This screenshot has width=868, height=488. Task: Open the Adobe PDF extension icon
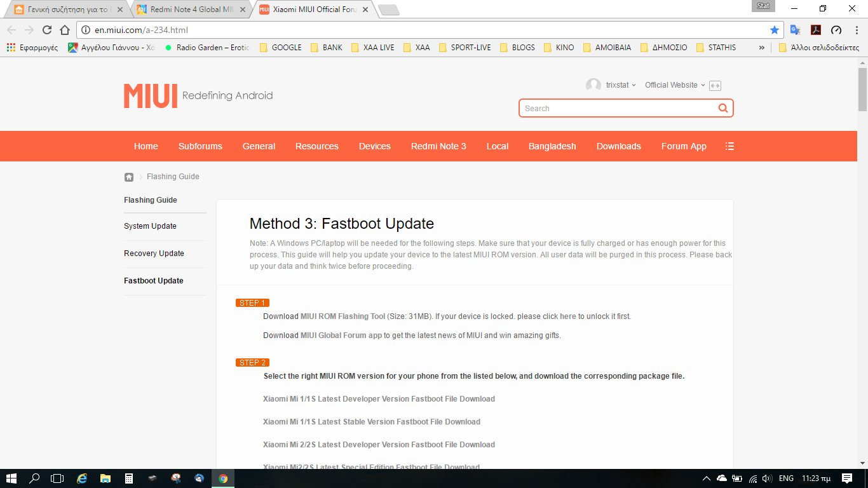point(816,30)
